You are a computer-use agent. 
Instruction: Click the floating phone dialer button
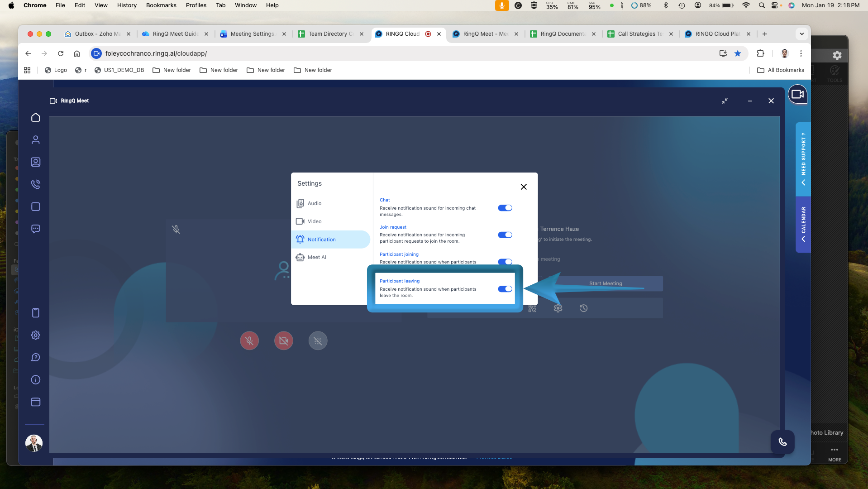coord(782,442)
